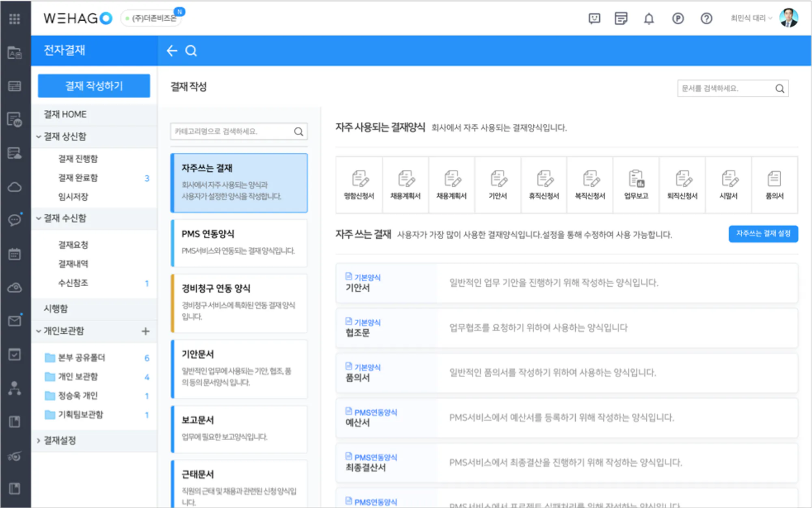Select the 근태문서 category

click(239, 484)
